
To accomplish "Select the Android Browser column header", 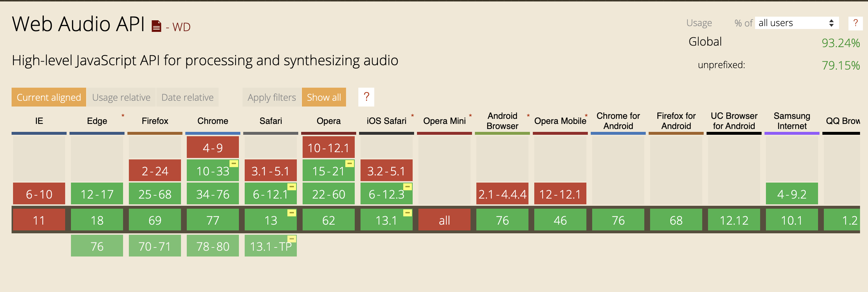I will click(502, 121).
